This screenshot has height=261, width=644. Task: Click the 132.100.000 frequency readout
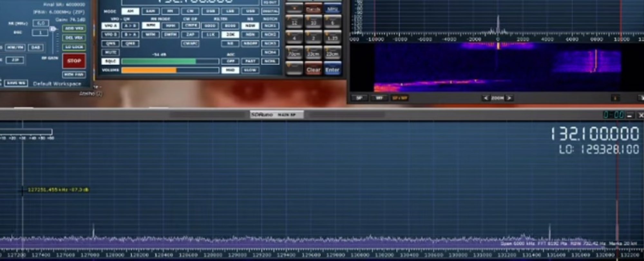(595, 134)
